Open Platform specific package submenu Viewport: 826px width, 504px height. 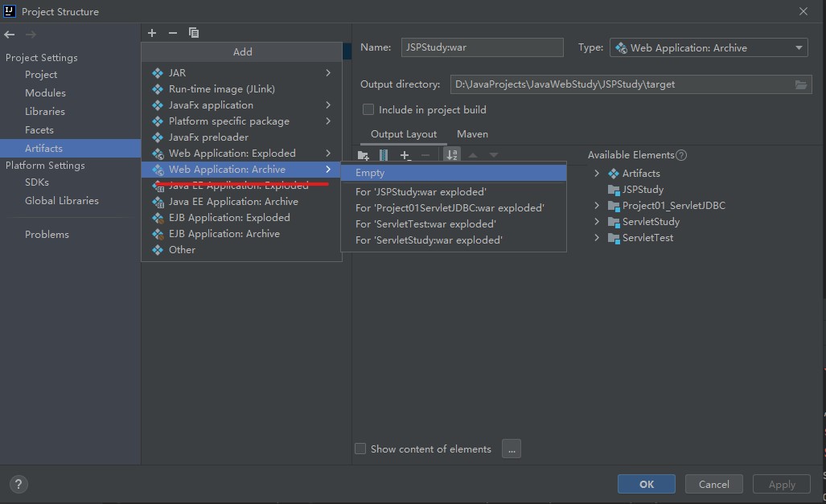(x=242, y=121)
